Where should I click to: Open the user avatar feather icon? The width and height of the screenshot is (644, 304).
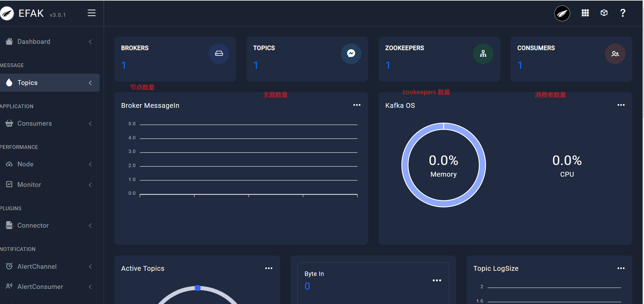point(562,13)
